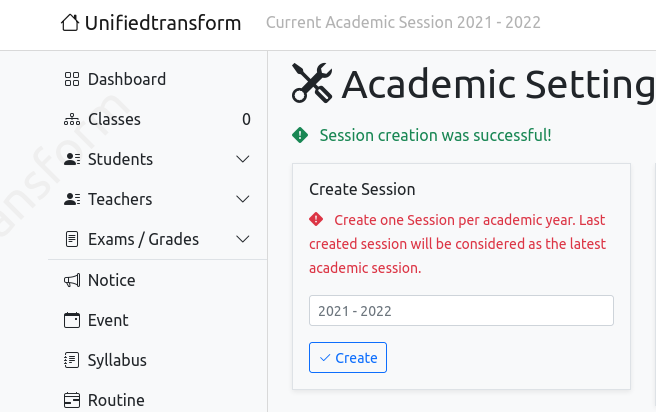The image size is (656, 412).
Task: Click the Syllabus list icon
Action: click(x=71, y=361)
